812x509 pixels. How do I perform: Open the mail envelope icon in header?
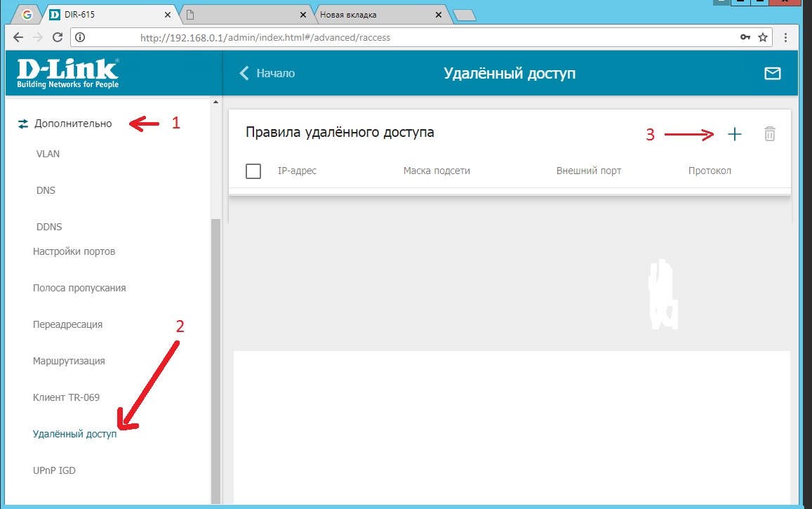pyautogui.click(x=772, y=74)
